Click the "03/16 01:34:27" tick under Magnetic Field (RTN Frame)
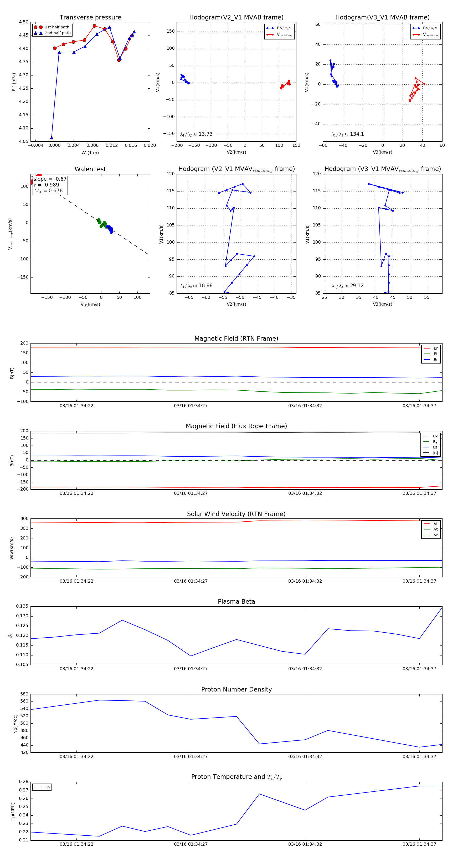Image resolution: width=473 pixels, height=868 pixels. click(191, 406)
